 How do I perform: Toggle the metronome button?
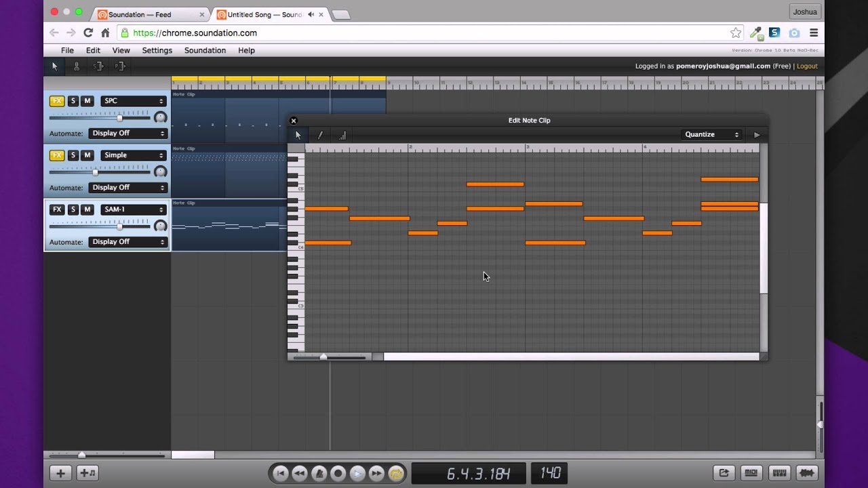(319, 473)
